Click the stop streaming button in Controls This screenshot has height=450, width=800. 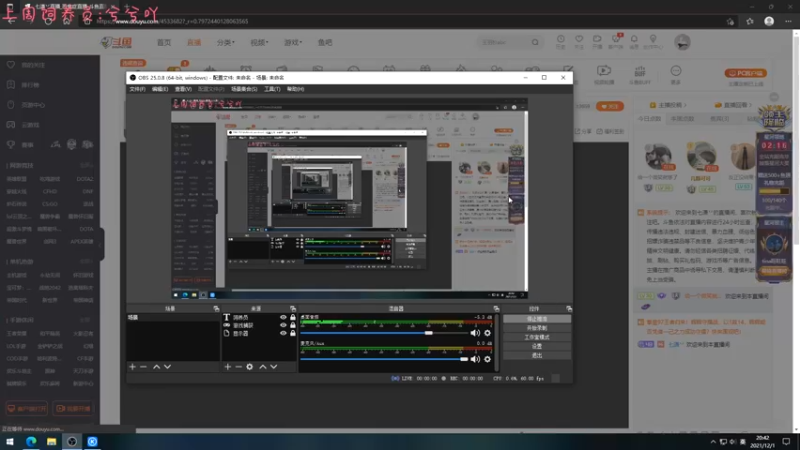[537, 319]
